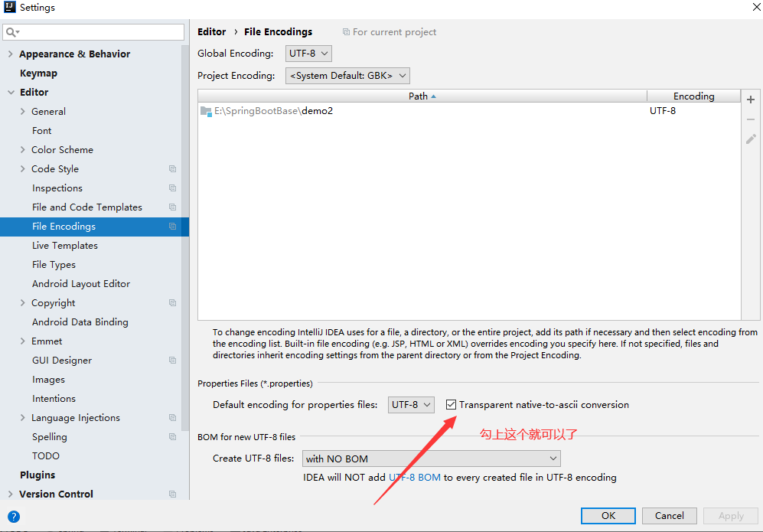
Task: Click the folder icon of demo2 path
Action: pyautogui.click(x=206, y=112)
